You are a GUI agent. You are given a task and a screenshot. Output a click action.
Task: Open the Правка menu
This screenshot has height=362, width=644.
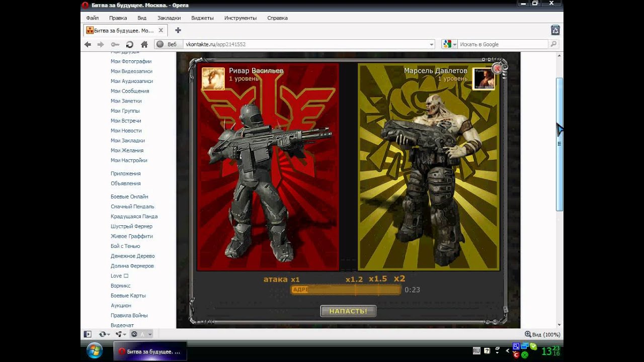(118, 18)
